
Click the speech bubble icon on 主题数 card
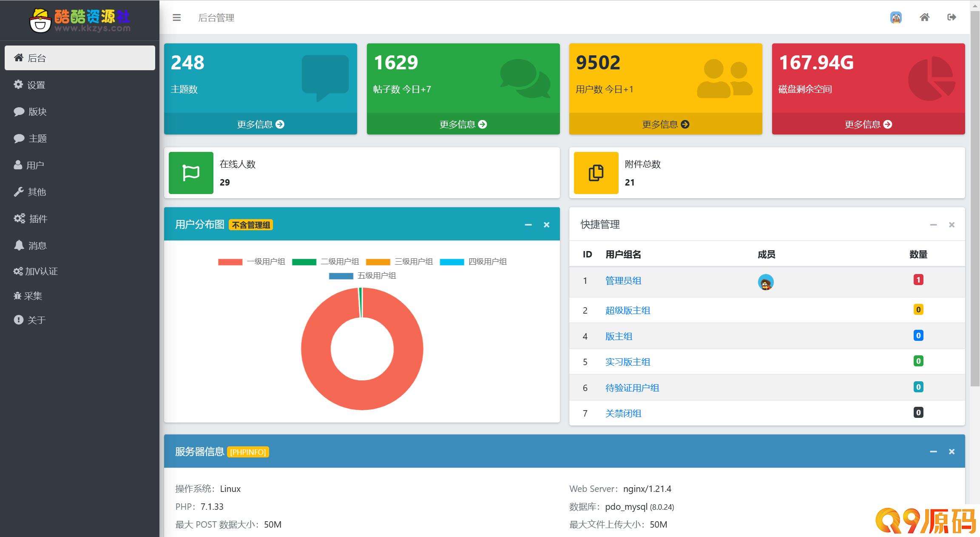click(325, 78)
